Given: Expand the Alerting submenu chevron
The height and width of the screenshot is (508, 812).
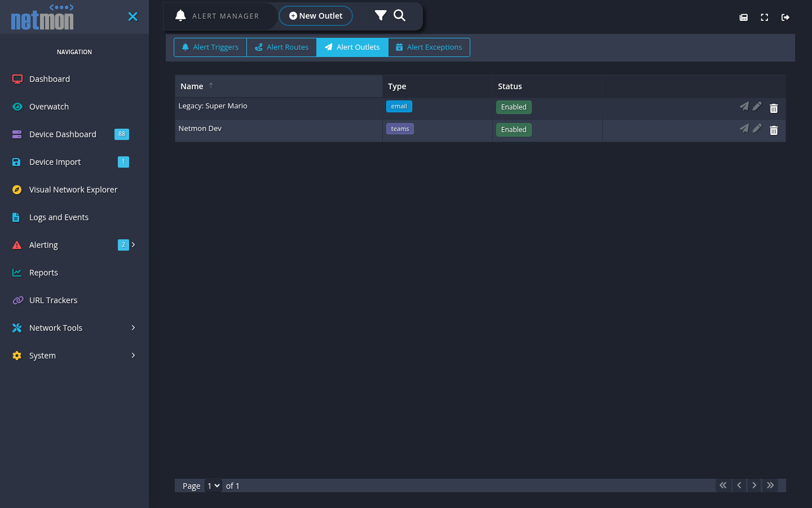Looking at the screenshot, I should tap(134, 244).
